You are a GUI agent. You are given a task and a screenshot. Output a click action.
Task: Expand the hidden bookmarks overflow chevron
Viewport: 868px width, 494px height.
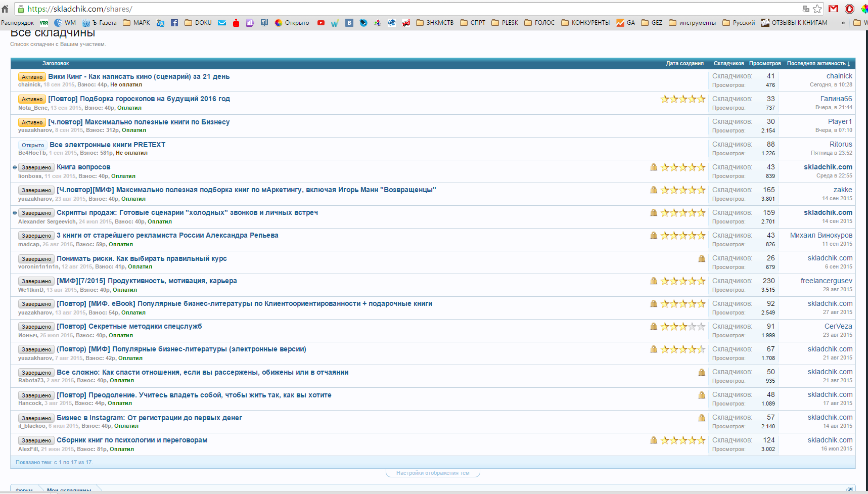(x=843, y=23)
